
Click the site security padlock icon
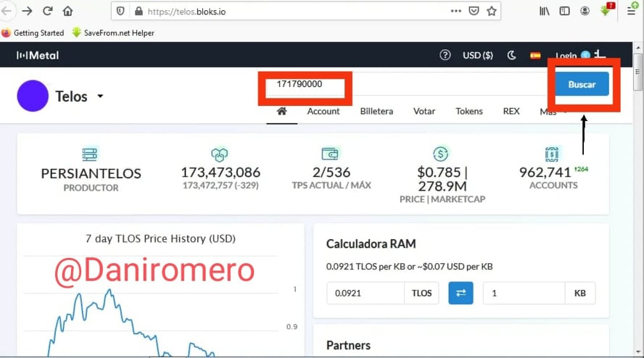(x=139, y=12)
